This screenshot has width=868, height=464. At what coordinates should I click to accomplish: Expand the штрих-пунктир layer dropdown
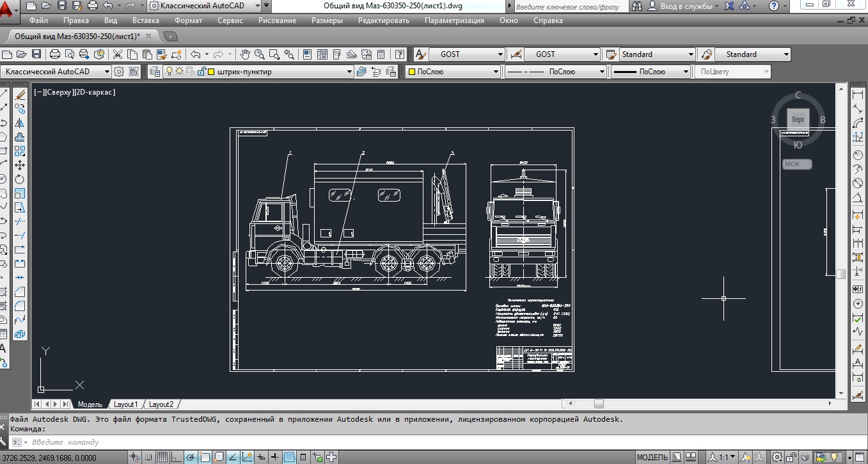click(x=349, y=72)
